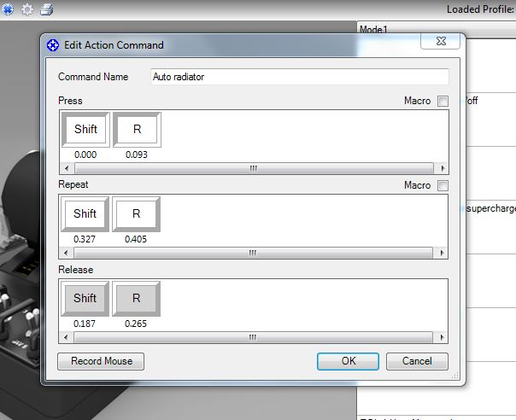Select the R key in Release row
Screen dimensions: 516x420
136,298
